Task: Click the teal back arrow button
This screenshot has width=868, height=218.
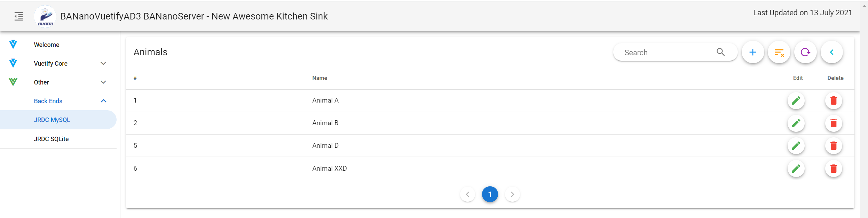Action: (832, 52)
